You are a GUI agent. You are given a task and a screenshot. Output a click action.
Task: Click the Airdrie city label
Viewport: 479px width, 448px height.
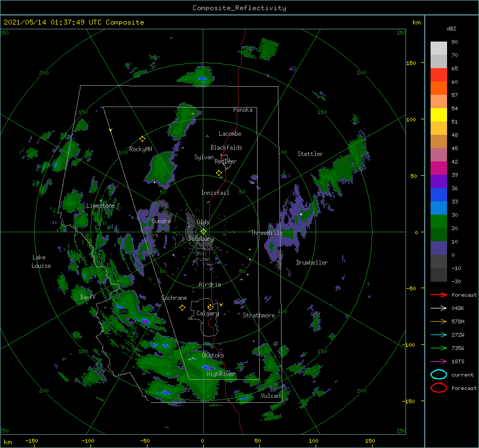(210, 284)
